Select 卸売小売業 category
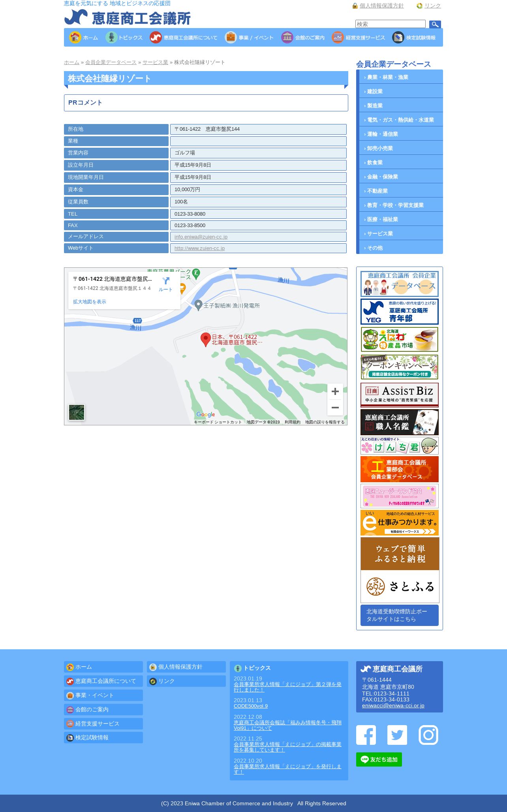507x812 pixels. coord(401,148)
